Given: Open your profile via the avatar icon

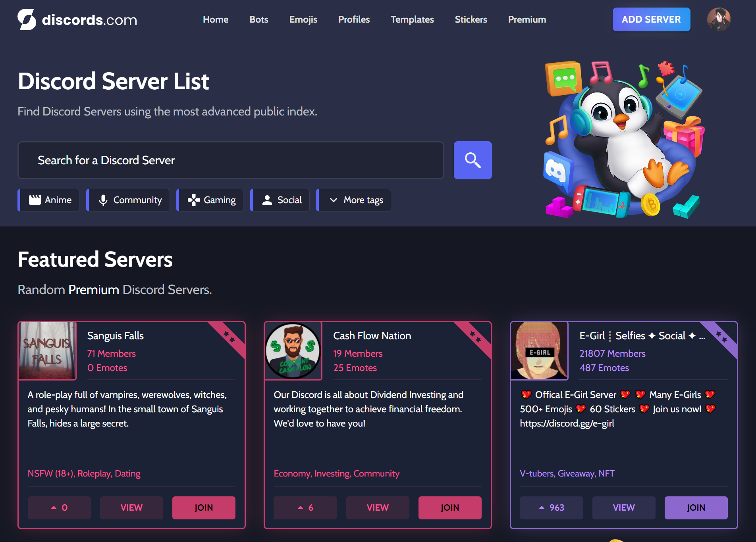Looking at the screenshot, I should 719,19.
